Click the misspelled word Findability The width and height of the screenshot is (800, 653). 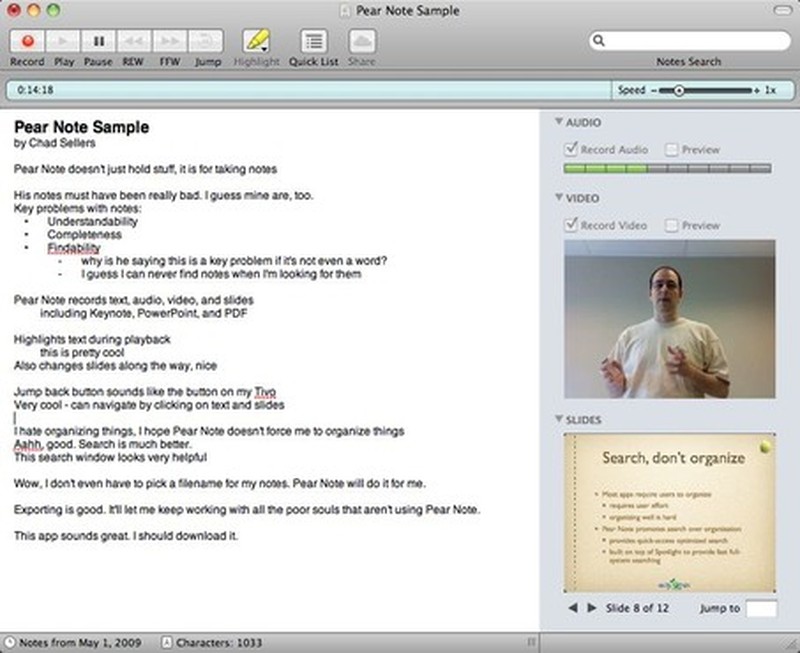(74, 248)
